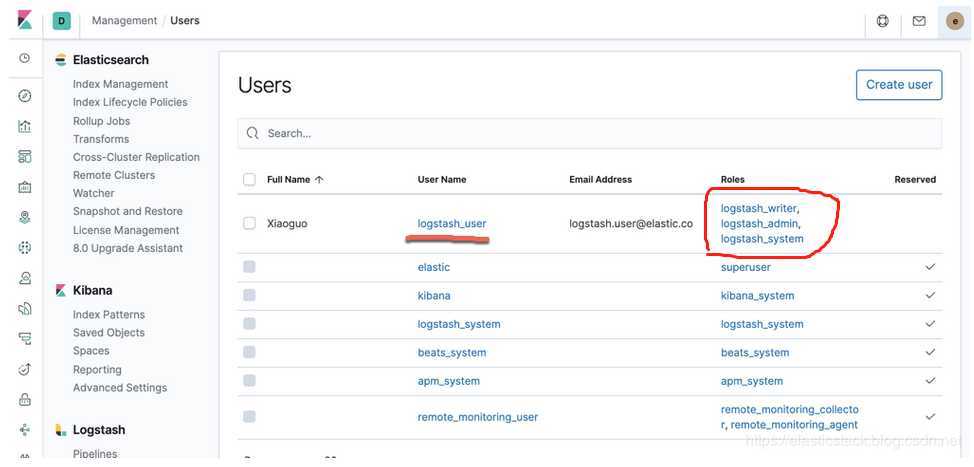Toggle the select-all users checkbox
The image size is (974, 467).
[249, 179]
